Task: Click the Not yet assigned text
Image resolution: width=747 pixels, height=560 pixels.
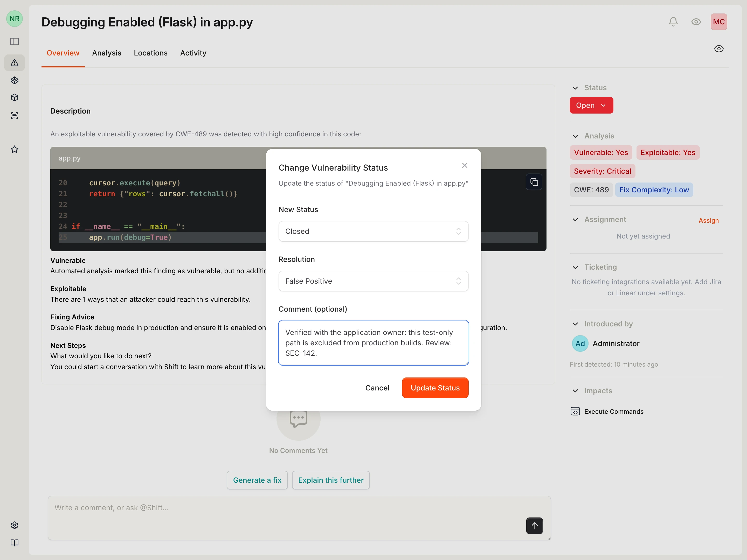Action: click(643, 236)
